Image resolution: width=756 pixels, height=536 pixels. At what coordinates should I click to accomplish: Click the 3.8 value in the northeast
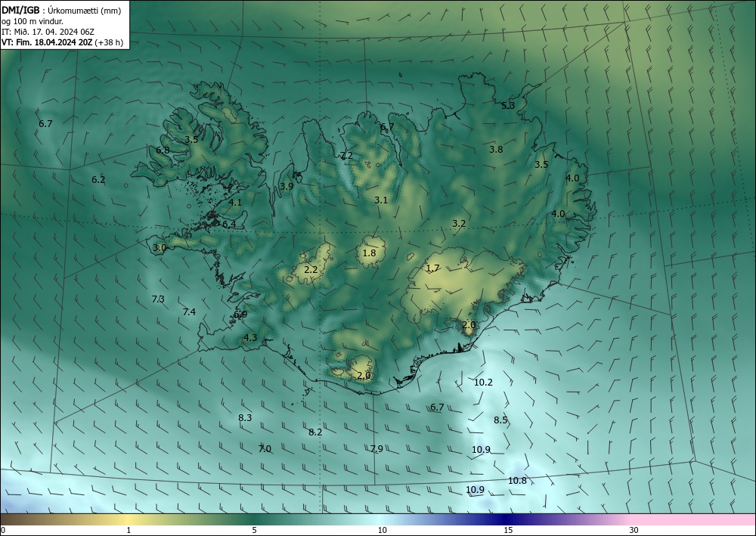pos(496,150)
